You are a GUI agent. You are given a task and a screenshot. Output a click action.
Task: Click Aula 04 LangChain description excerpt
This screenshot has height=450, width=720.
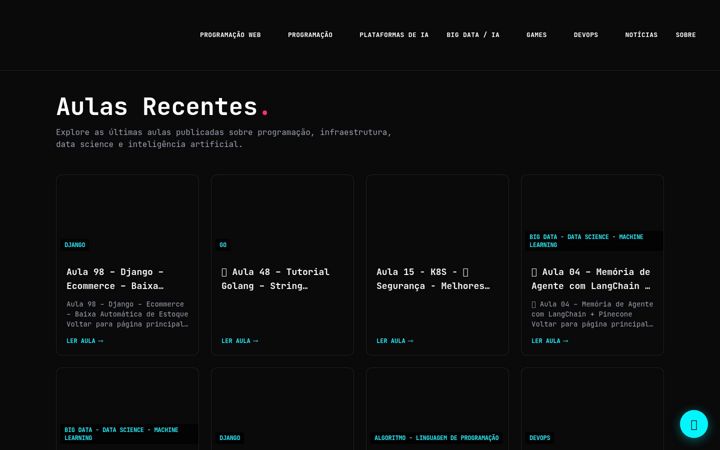592,314
